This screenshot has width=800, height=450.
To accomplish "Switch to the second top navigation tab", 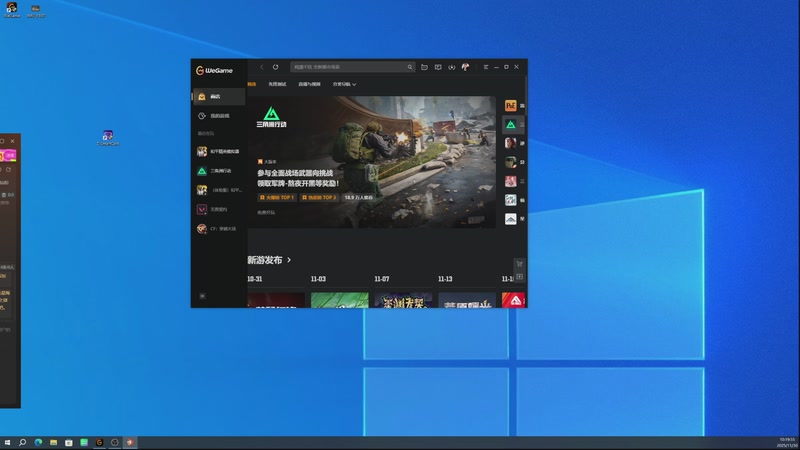I will 278,84.
